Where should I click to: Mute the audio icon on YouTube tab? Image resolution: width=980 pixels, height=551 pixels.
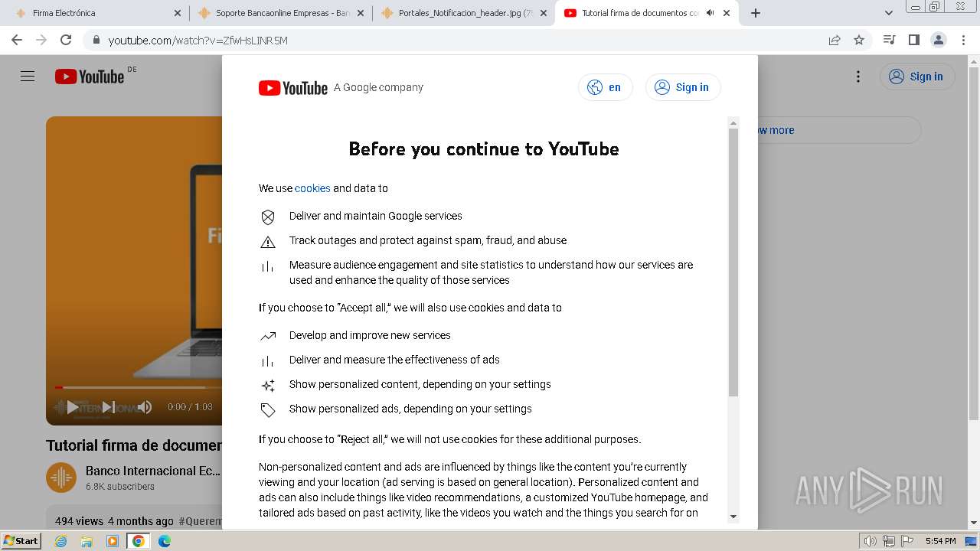[x=710, y=13]
